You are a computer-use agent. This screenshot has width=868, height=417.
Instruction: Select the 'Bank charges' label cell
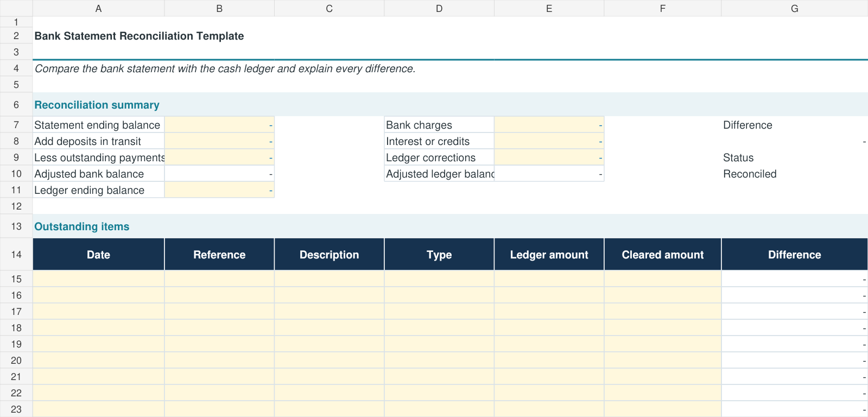point(439,125)
